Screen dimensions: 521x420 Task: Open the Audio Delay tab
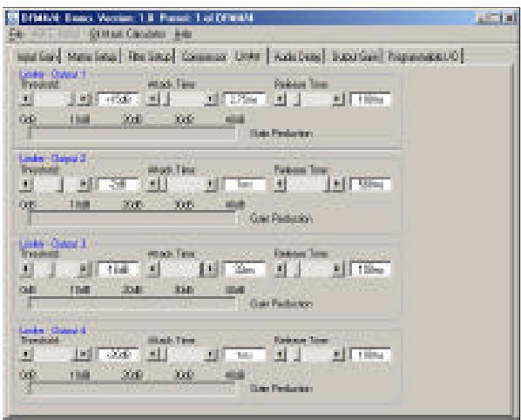coord(298,57)
